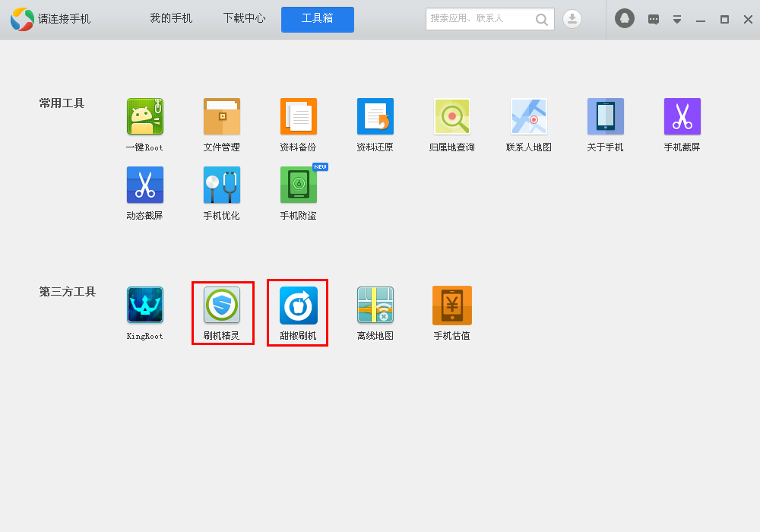Launch 资料还原 data restore icon
Screen dimensions: 760x532
(375, 116)
